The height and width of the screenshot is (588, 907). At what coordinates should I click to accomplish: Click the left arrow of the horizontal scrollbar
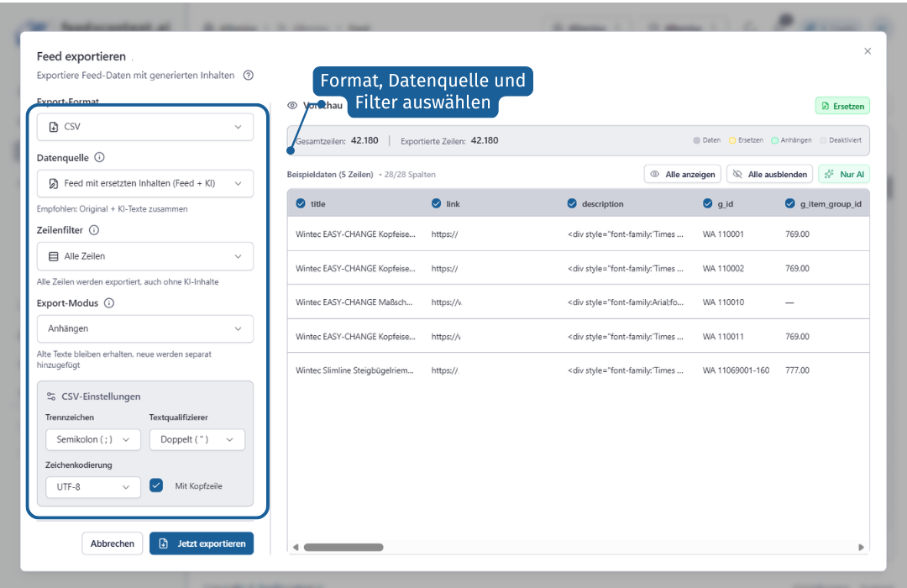296,547
